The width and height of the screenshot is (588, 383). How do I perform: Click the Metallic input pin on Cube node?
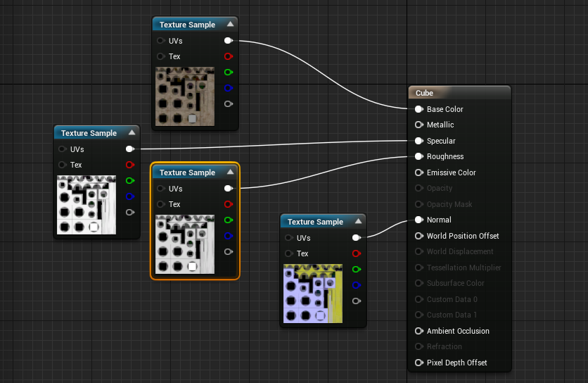coord(418,125)
